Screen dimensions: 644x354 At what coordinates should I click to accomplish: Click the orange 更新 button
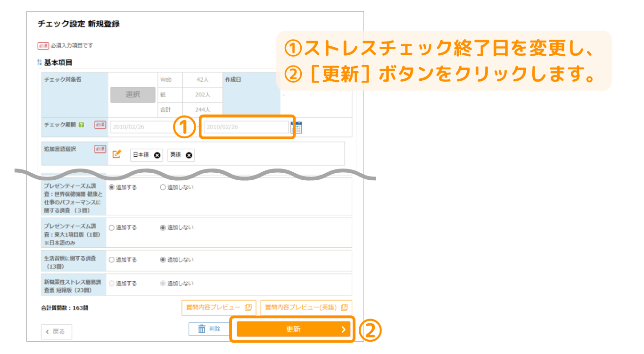pos(293,329)
